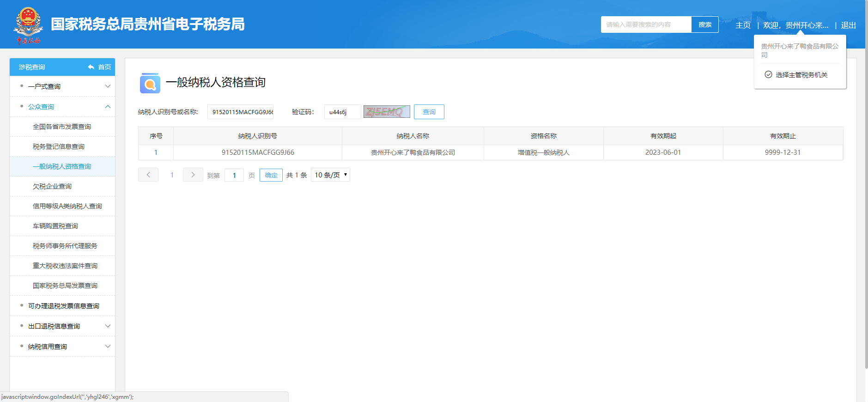The width and height of the screenshot is (868, 402).
Task: Focus the 验证码 input field
Action: tap(342, 112)
